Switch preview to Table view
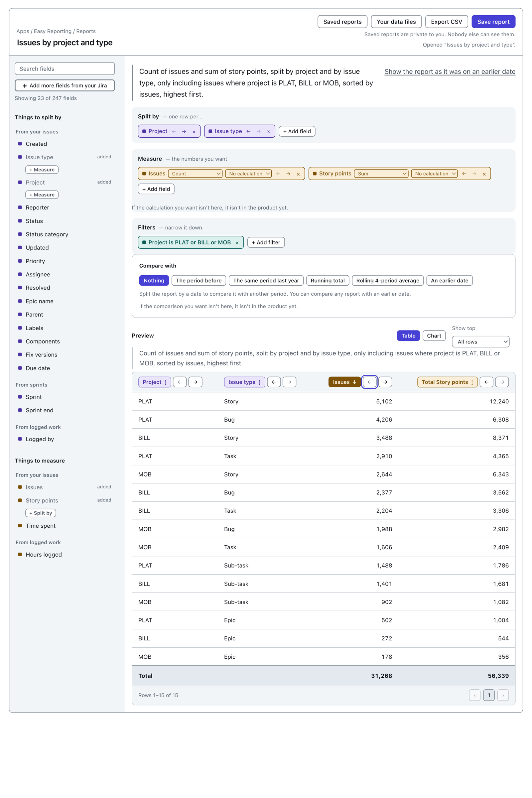This screenshot has width=532, height=798. [409, 336]
